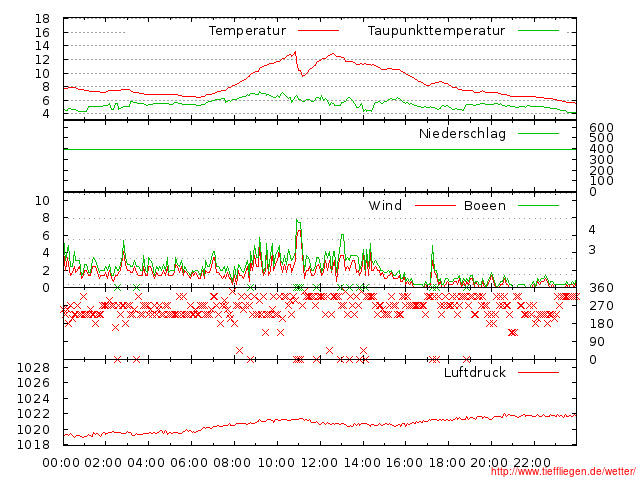The height and width of the screenshot is (480, 640).
Task: Click the 14 temperature axis value
Action: click(42, 46)
